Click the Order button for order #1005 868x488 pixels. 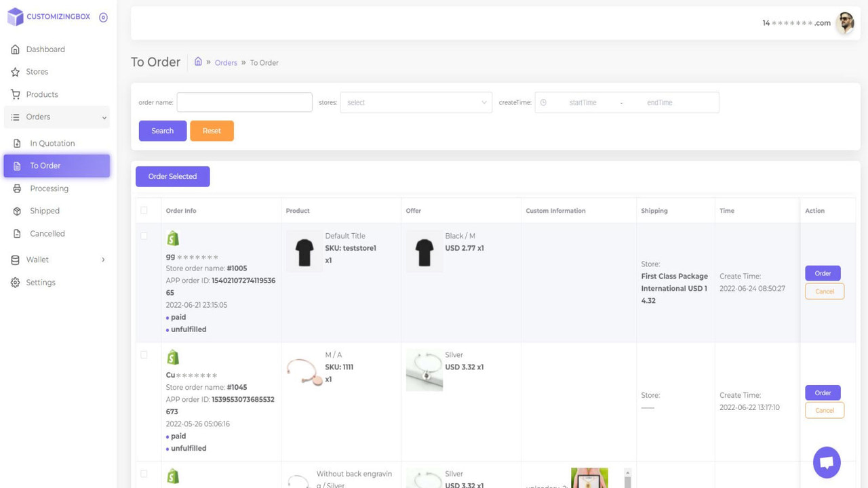click(x=823, y=273)
